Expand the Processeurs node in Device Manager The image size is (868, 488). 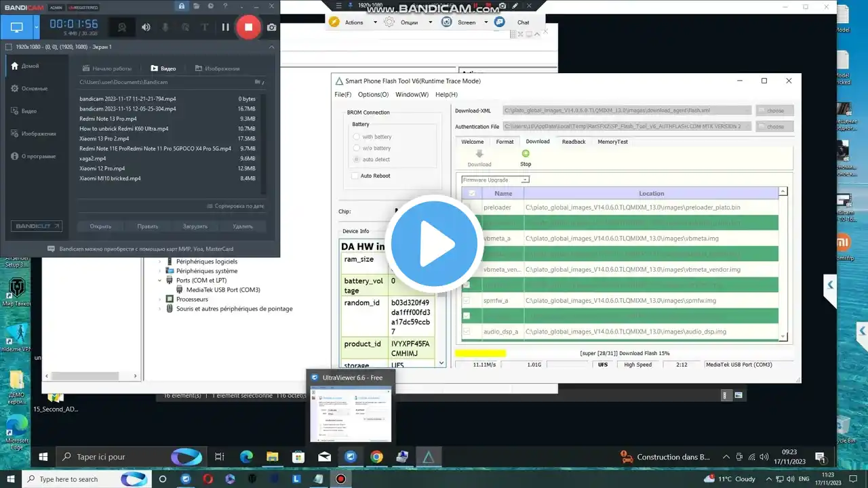coord(161,299)
